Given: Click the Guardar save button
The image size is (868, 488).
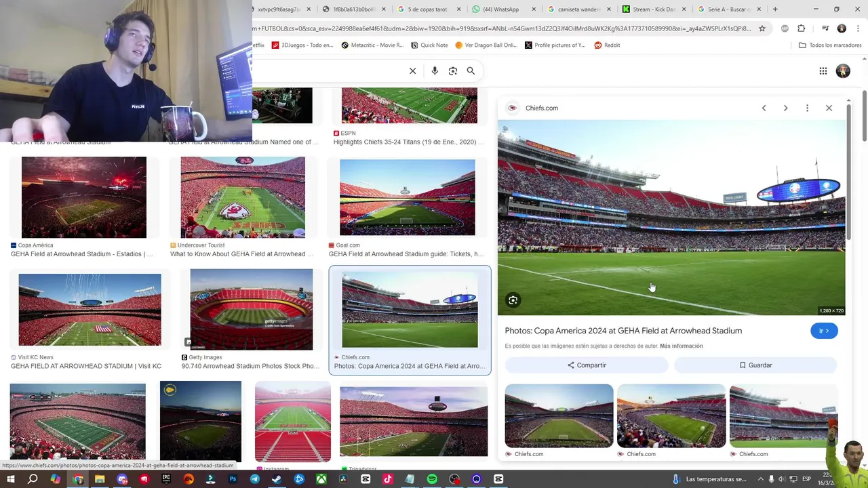Looking at the screenshot, I should (x=755, y=365).
